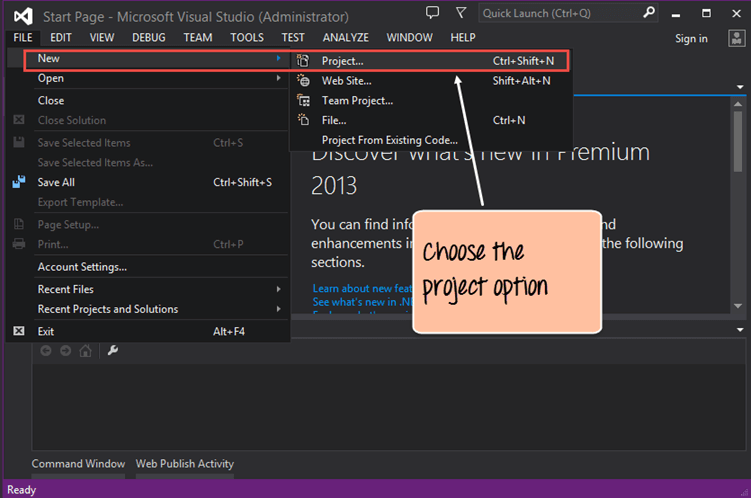Click the Visual Studio logo icon
The image size is (751, 498).
point(24,15)
